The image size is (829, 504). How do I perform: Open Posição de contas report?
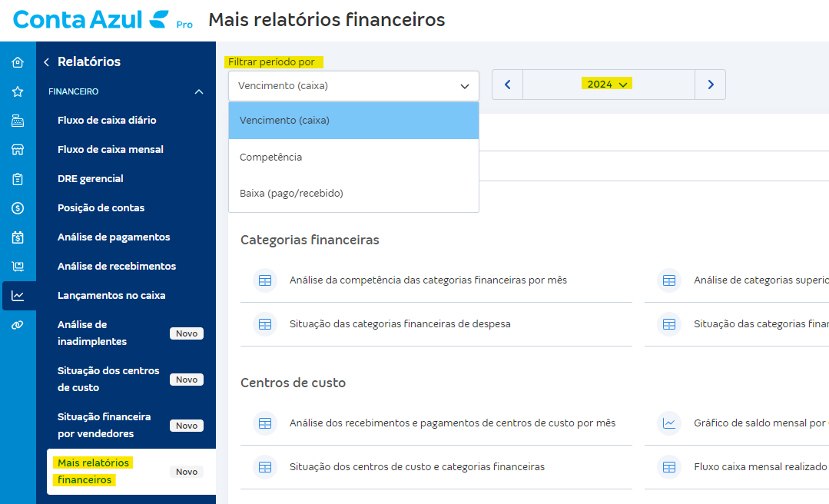coord(101,208)
